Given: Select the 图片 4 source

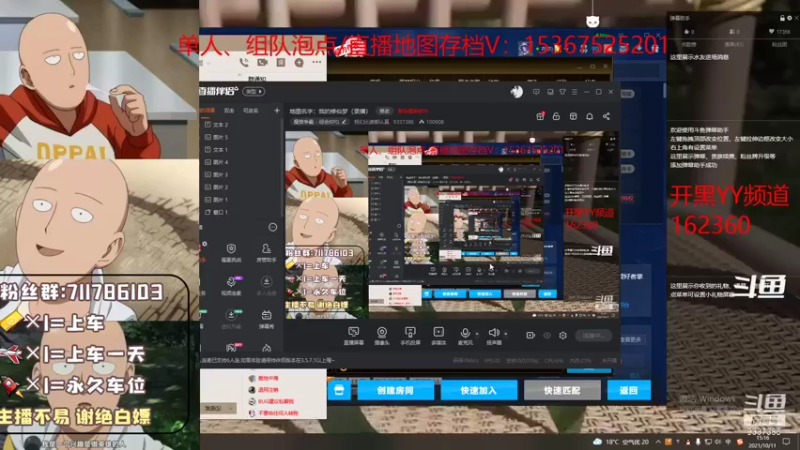Looking at the screenshot, I should (x=241, y=162).
